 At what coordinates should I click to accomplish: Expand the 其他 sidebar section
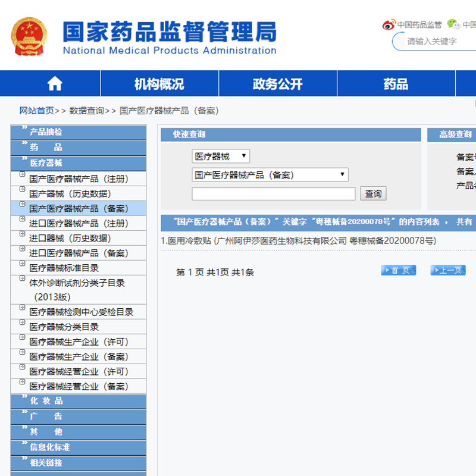79,432
